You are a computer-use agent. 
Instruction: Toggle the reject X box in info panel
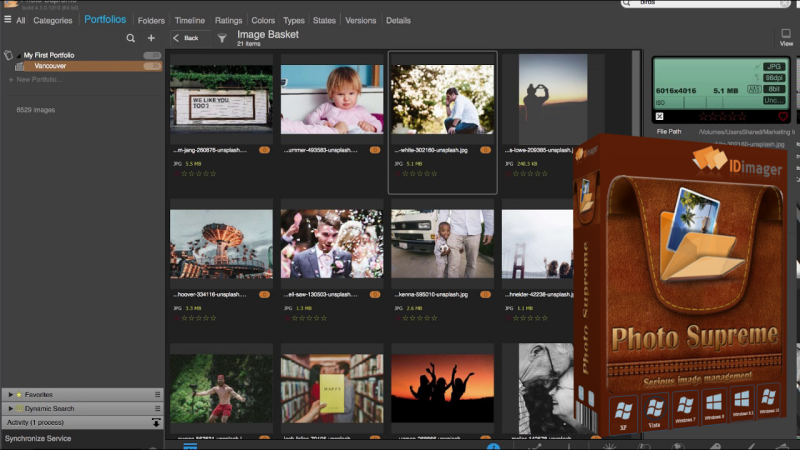coord(659,116)
